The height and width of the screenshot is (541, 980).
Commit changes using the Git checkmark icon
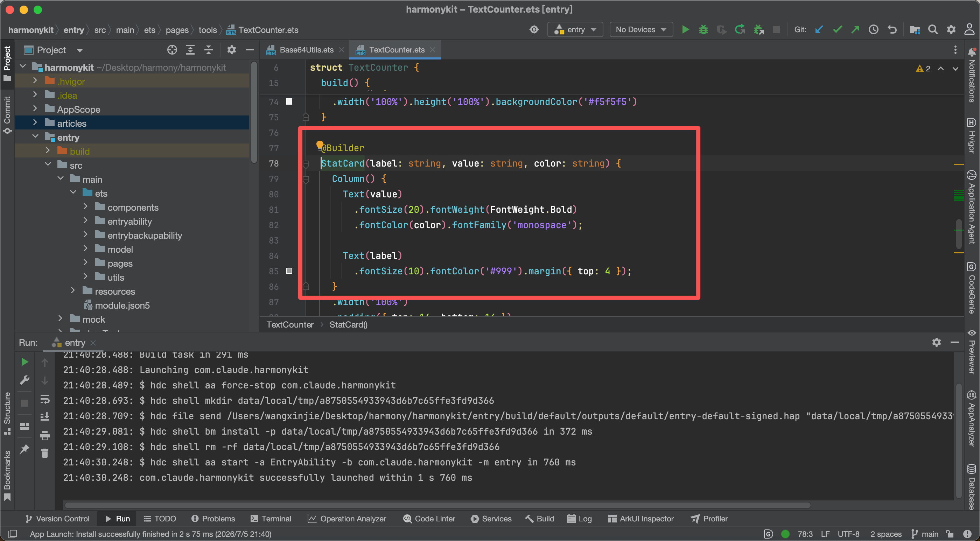[x=837, y=30]
